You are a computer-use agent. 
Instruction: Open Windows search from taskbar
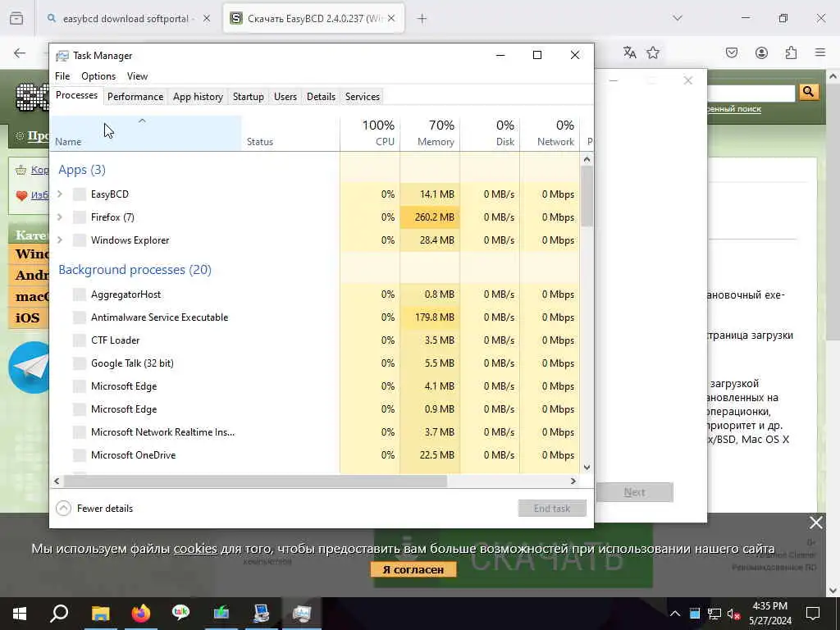tap(59, 614)
